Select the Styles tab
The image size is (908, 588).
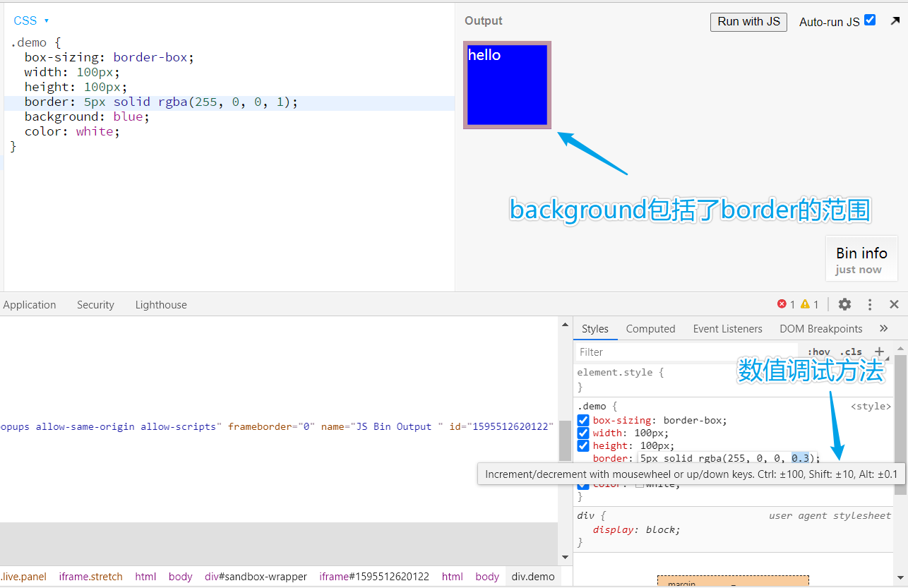pyautogui.click(x=595, y=329)
